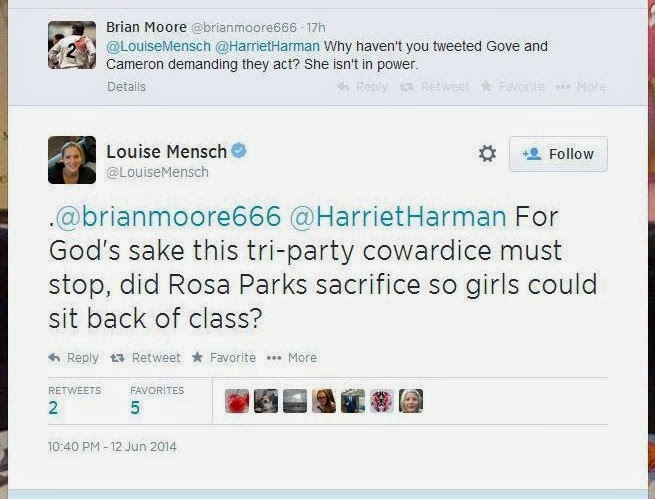Reply to Louise Mensch's tweet

(74, 357)
